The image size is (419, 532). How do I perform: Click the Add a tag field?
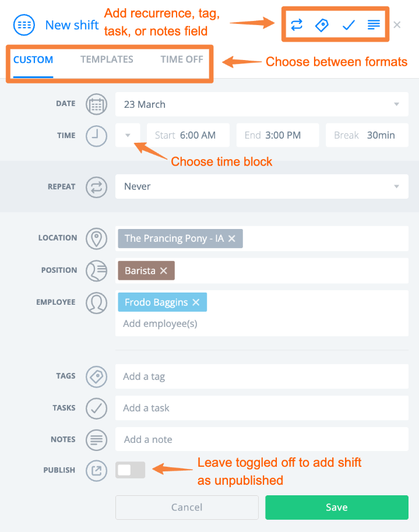[x=262, y=376]
